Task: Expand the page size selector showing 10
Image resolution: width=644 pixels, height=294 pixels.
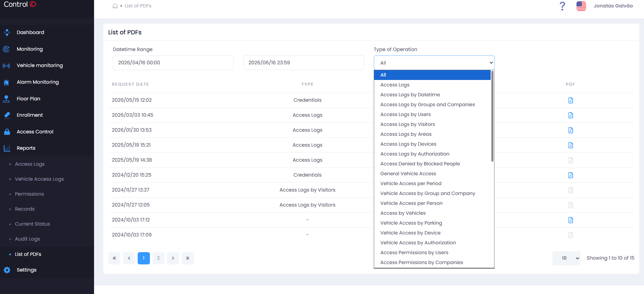Action: [566, 258]
